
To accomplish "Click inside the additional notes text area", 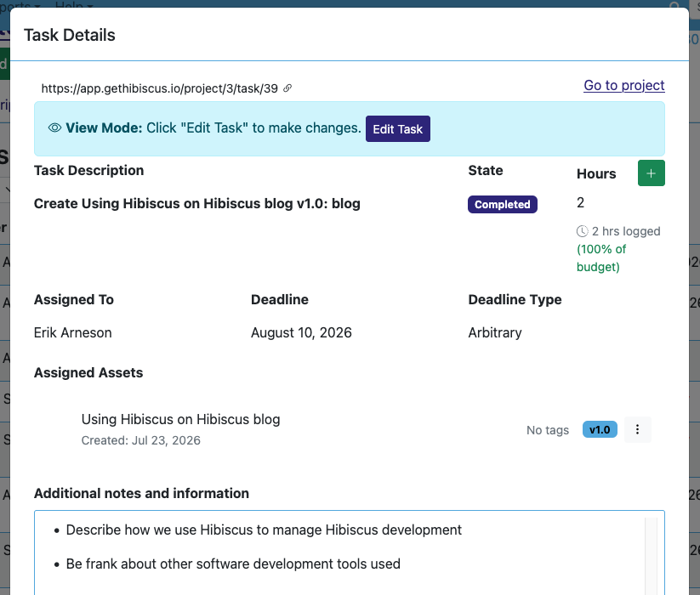I will click(x=349, y=552).
